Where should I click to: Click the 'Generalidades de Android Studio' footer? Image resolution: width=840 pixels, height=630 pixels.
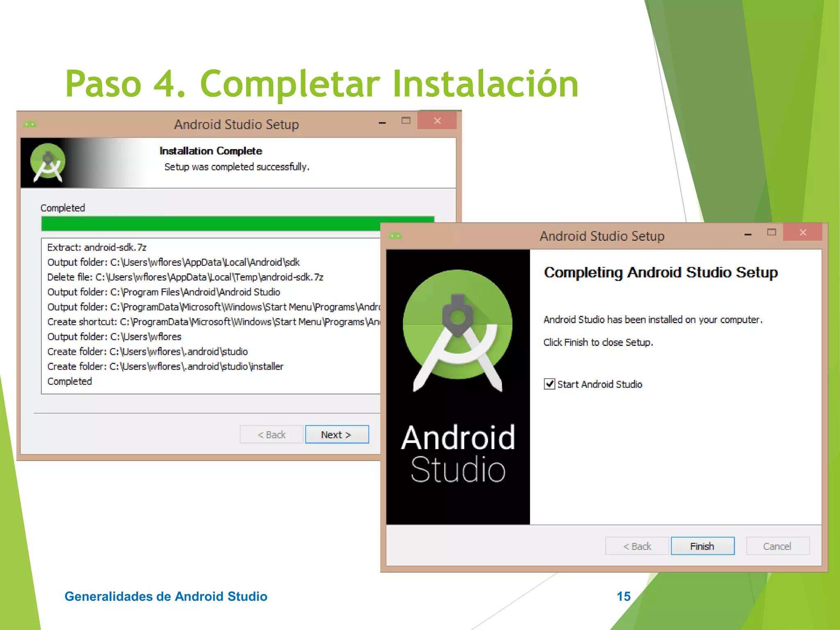coord(166,596)
